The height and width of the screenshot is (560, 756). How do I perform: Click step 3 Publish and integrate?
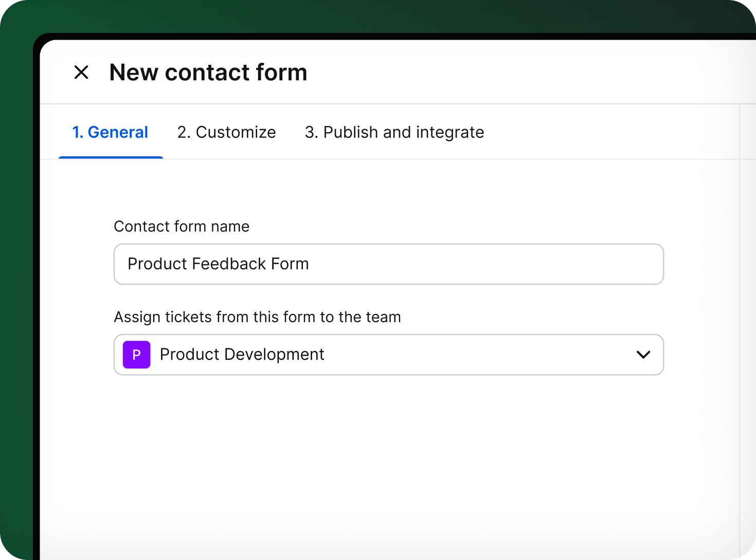(x=394, y=132)
